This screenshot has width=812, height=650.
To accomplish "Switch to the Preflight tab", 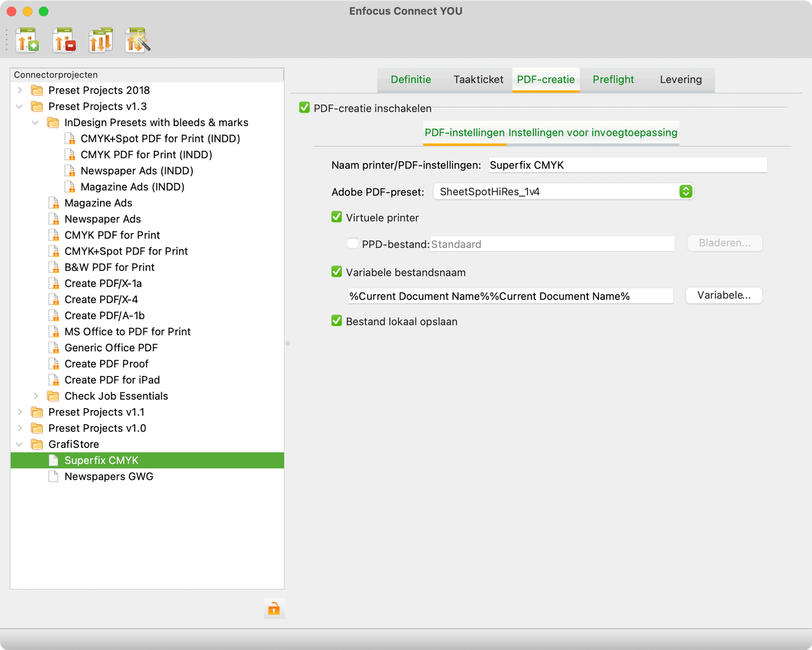I will point(613,80).
